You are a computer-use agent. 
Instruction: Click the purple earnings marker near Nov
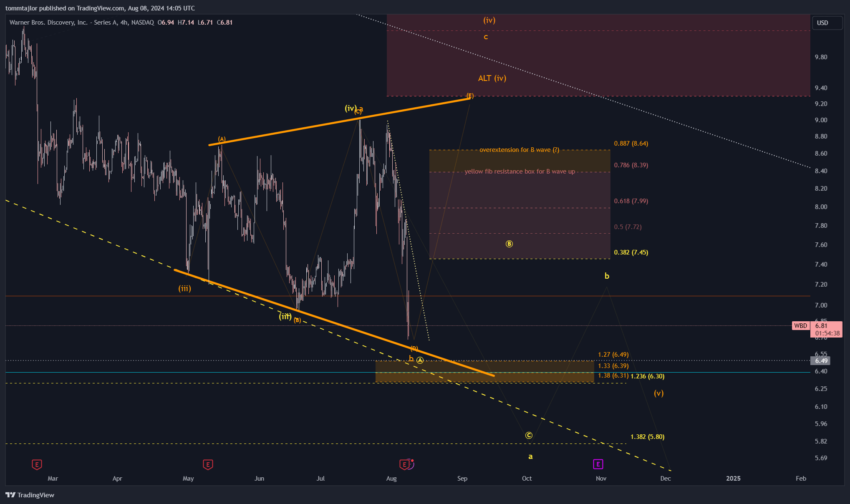coord(598,464)
